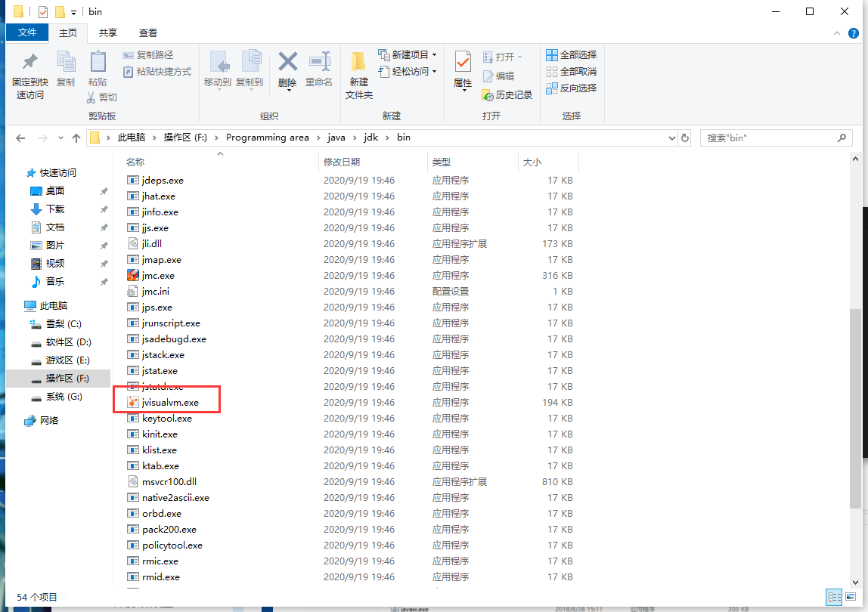Click the Pin to Quick access icon
This screenshot has height=612, width=868.
(x=30, y=61)
